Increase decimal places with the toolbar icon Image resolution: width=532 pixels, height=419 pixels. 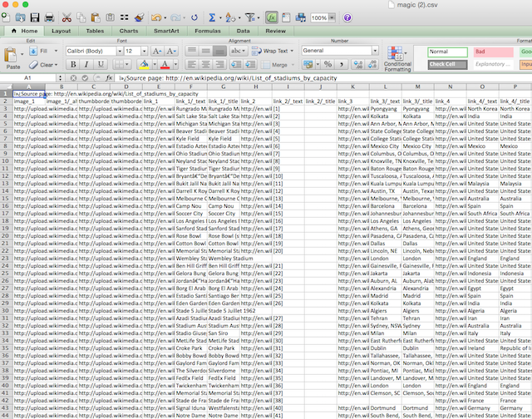point(358,64)
